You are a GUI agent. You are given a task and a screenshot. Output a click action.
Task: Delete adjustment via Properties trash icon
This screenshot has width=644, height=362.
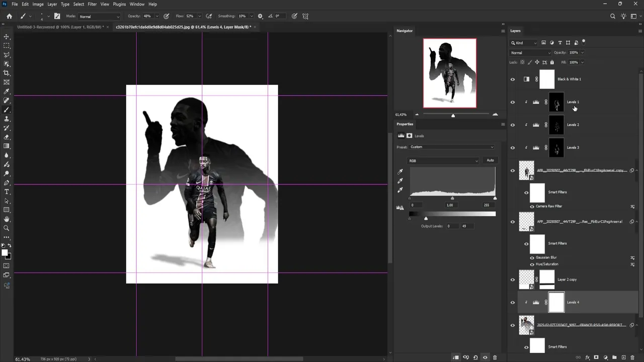[x=495, y=357]
